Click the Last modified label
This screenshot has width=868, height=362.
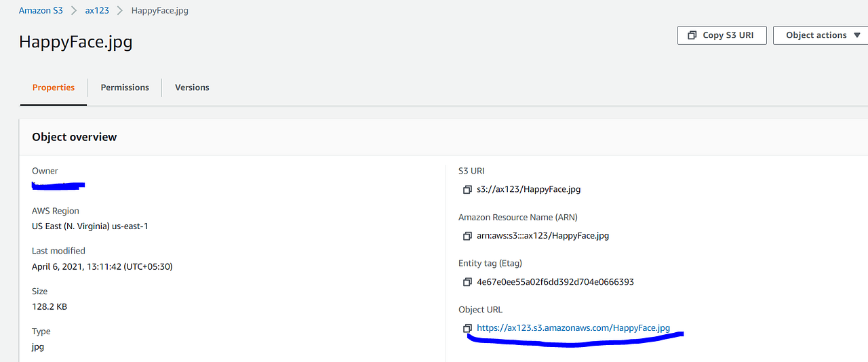pos(58,251)
